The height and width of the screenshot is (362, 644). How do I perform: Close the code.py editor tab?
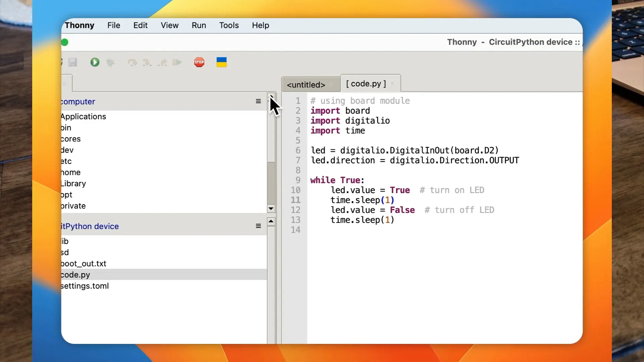pyautogui.click(x=392, y=83)
